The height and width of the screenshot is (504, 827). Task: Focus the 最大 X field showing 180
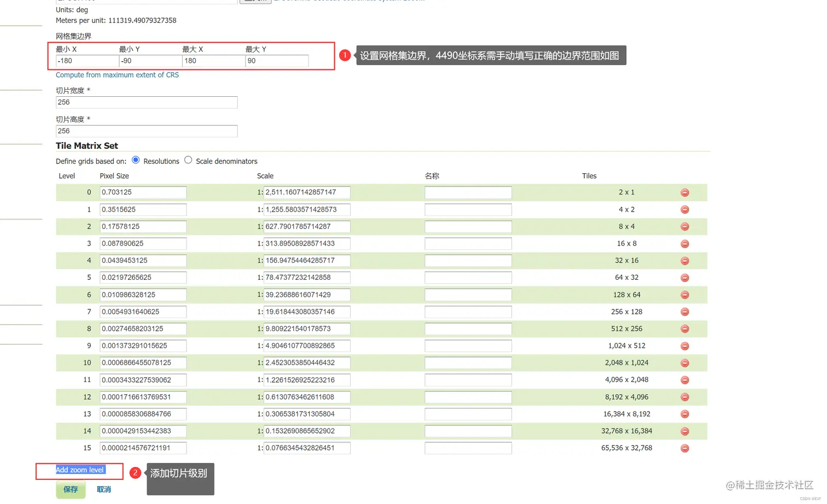213,61
